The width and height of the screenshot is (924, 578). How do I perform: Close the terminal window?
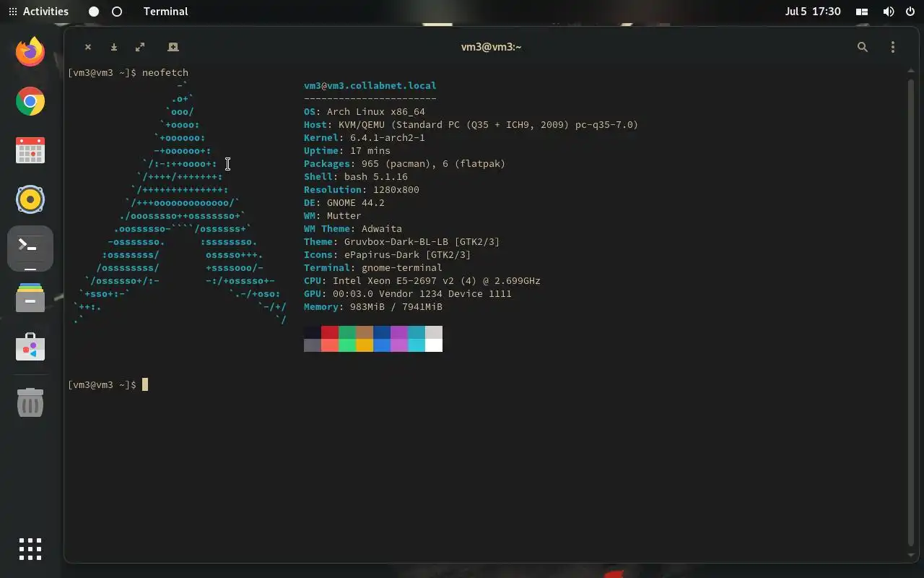88,47
